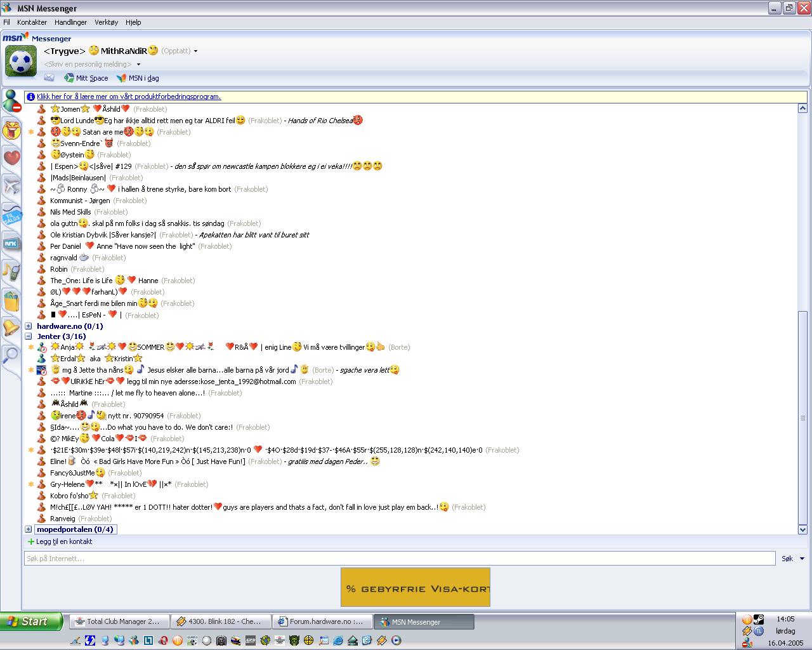The height and width of the screenshot is (650, 812).
Task: Click Anja's away status icon
Action: coord(42,347)
